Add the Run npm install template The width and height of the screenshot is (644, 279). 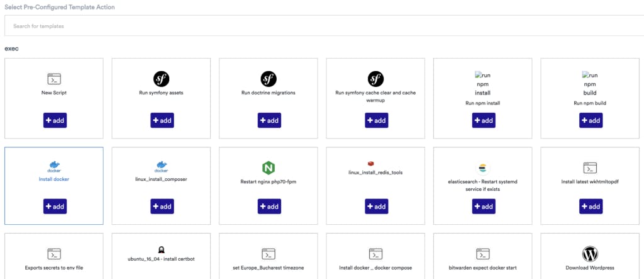tap(483, 120)
